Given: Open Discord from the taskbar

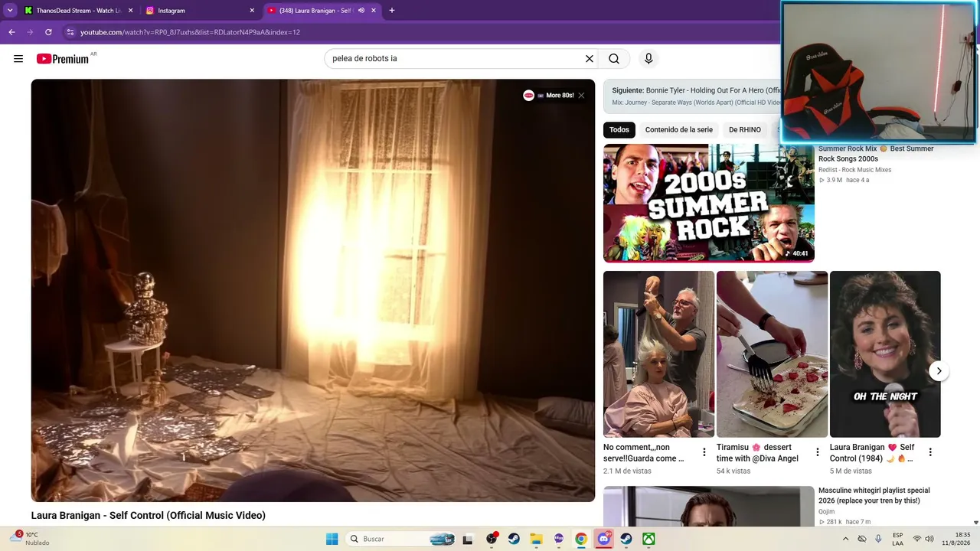Looking at the screenshot, I should [x=604, y=539].
